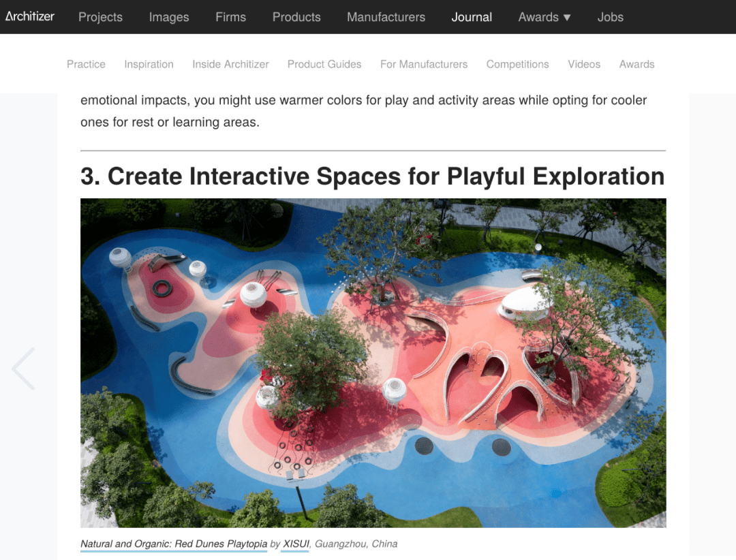736x560 pixels.
Task: Open Inside Architizer category
Action: click(x=230, y=64)
